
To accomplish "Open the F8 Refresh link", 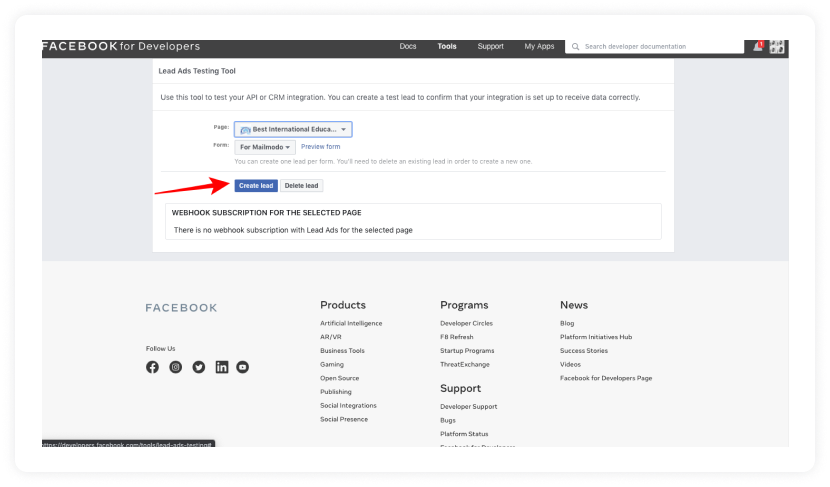I will 457,337.
